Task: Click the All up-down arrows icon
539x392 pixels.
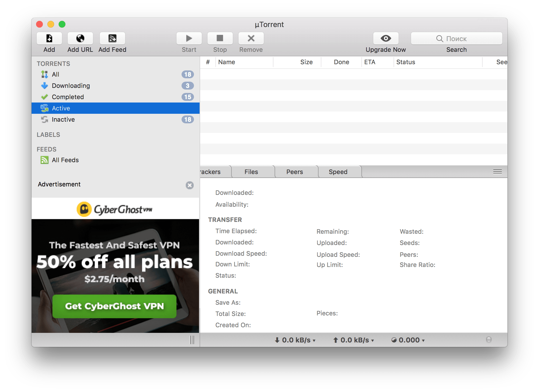Action: pyautogui.click(x=45, y=74)
